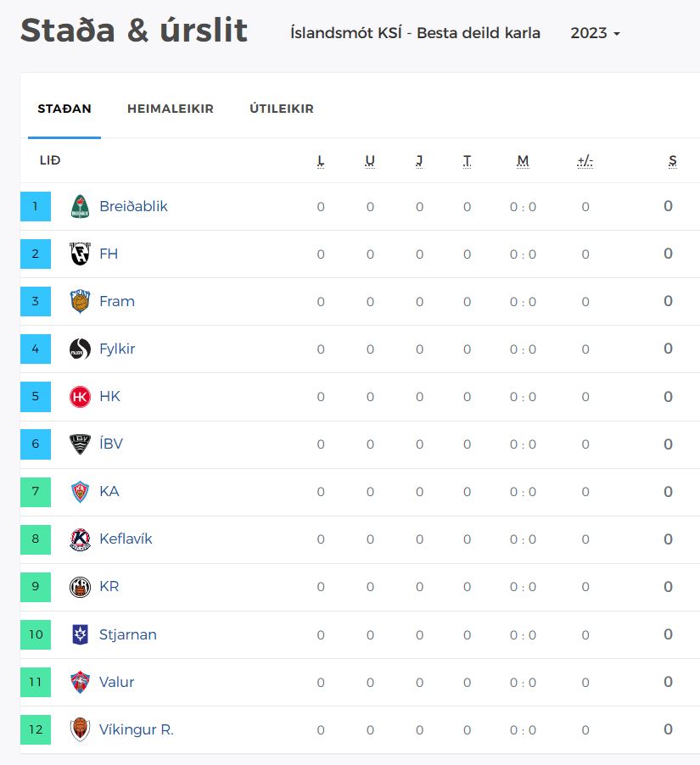Select the Staðan tab

point(64,109)
